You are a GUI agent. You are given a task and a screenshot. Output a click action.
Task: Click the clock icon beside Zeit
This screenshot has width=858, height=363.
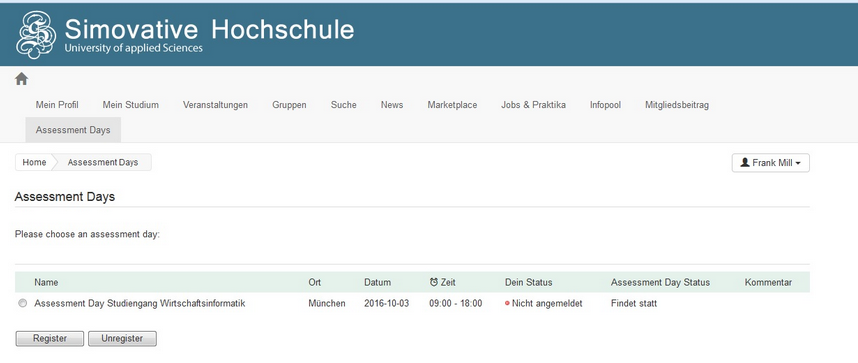pos(434,283)
